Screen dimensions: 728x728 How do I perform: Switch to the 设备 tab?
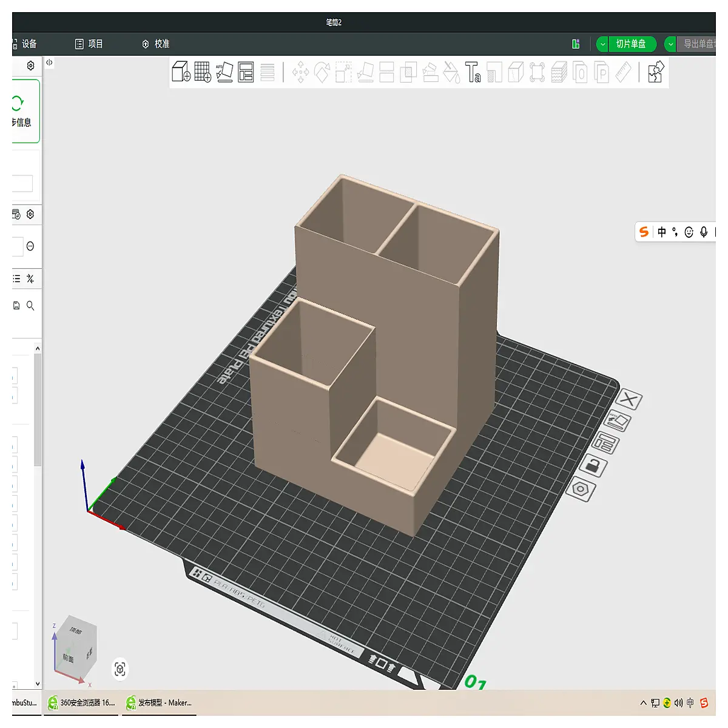click(x=25, y=44)
